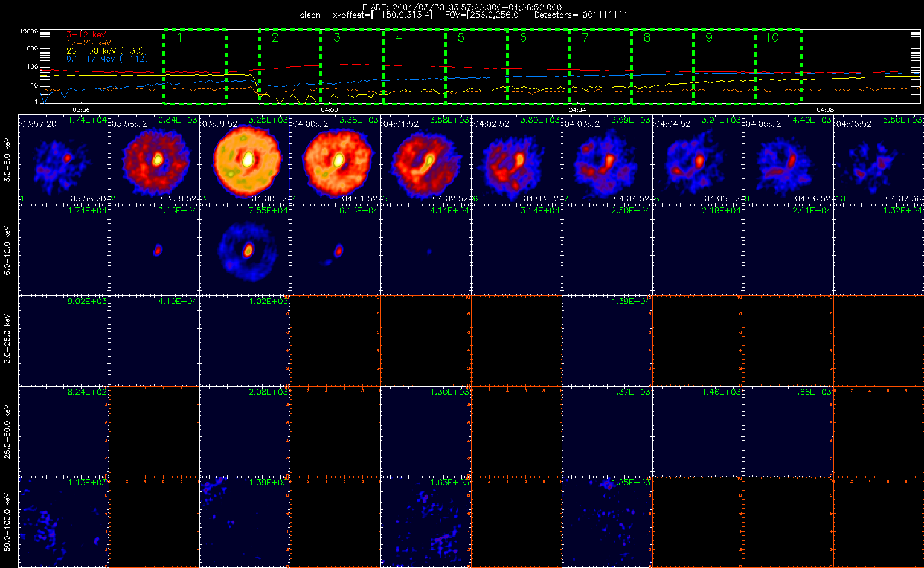
Task: Click the red '3-12 keV' legend entry
Action: tap(86, 35)
